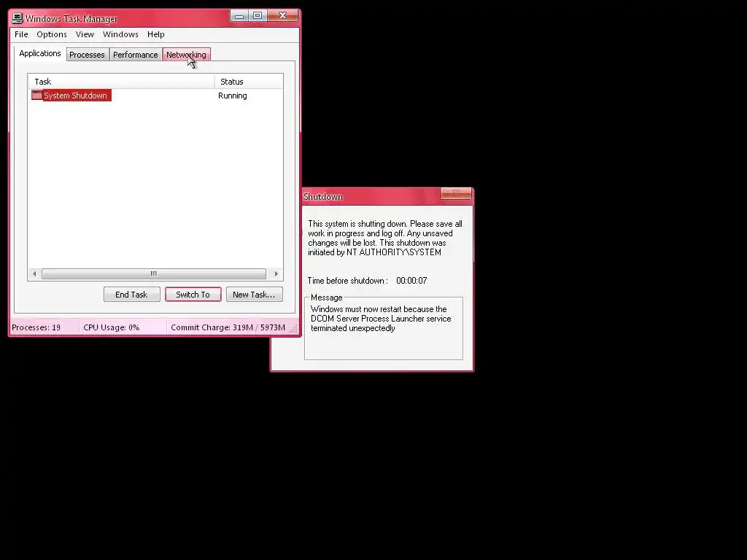Click the End Task button

tap(131, 295)
